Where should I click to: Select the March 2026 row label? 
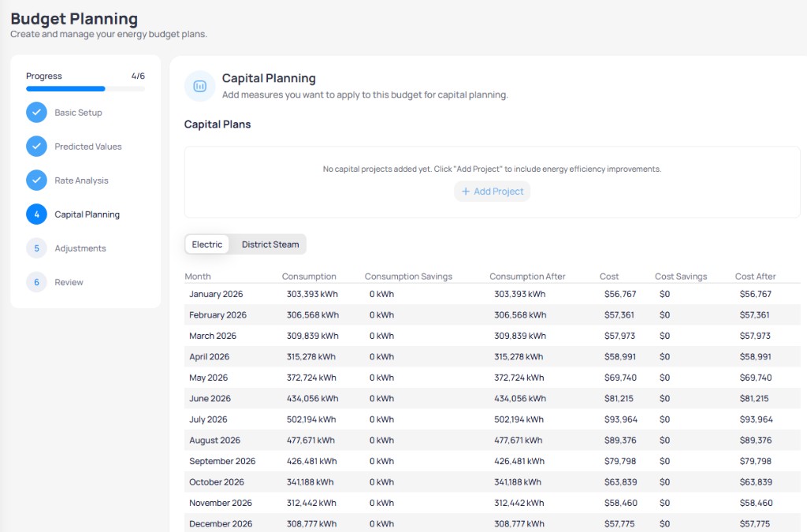pos(213,336)
